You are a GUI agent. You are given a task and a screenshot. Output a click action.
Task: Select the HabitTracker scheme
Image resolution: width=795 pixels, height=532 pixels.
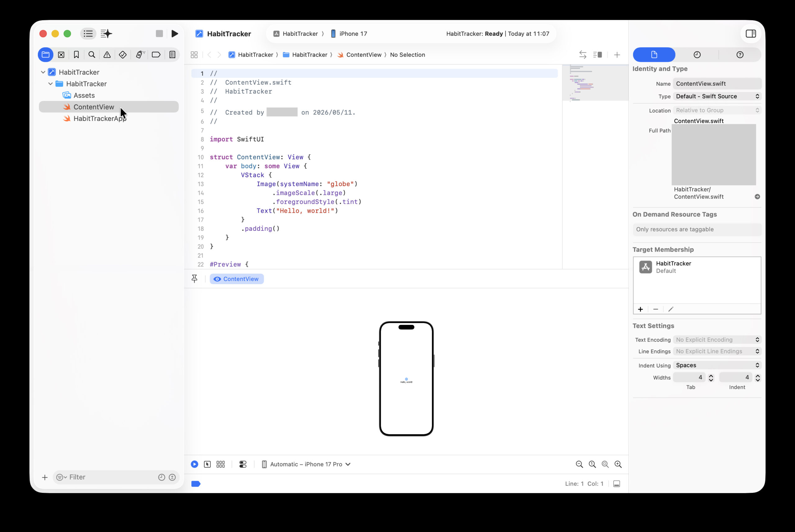296,34
